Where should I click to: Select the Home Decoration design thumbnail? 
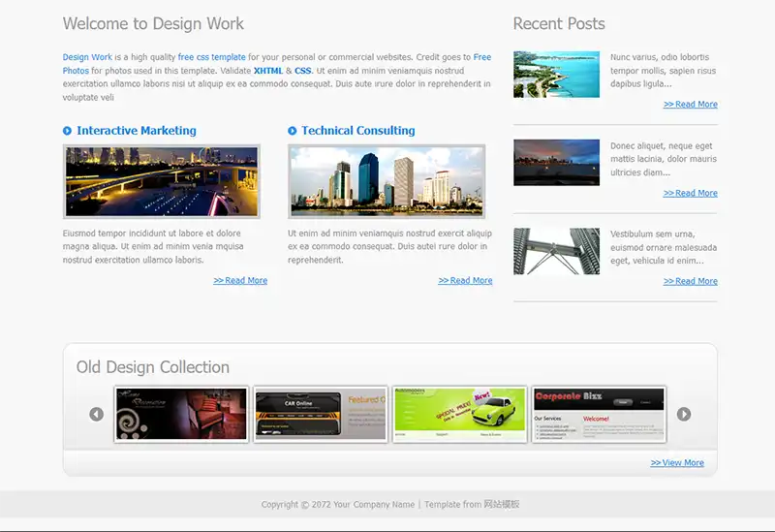click(x=181, y=414)
